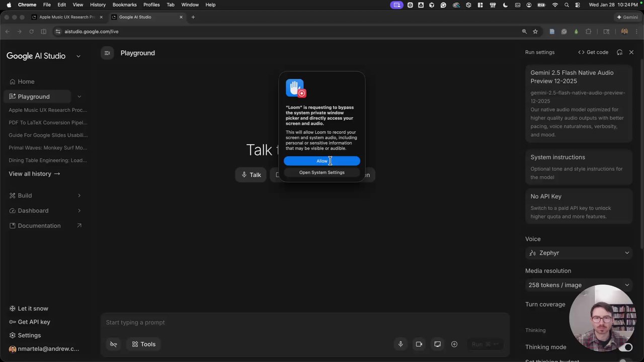Screen dimensions: 644x362
Task: Allow Loom to record the screen
Action: coord(322,161)
